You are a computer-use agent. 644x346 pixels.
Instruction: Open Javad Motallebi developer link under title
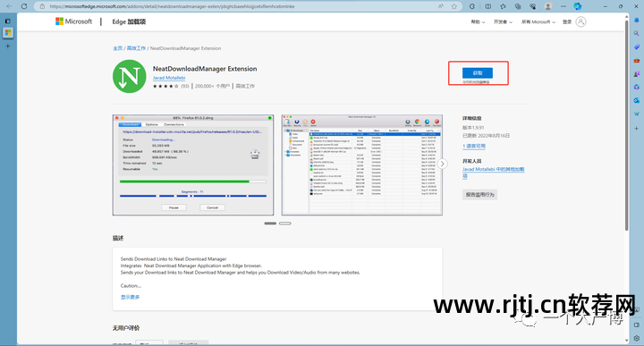[169, 78]
